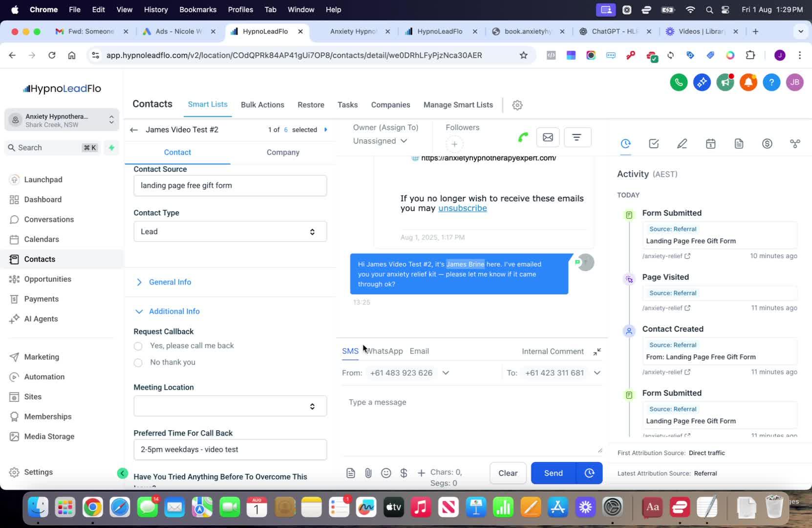Screen dimensions: 812x528
Task: Click the green phone dialer icon
Action: [x=679, y=83]
